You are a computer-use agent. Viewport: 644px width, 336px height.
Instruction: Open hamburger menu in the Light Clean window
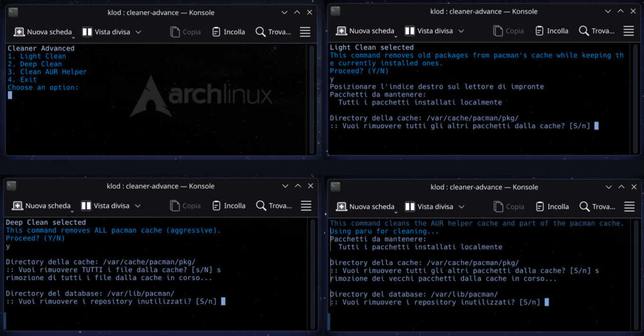628,31
